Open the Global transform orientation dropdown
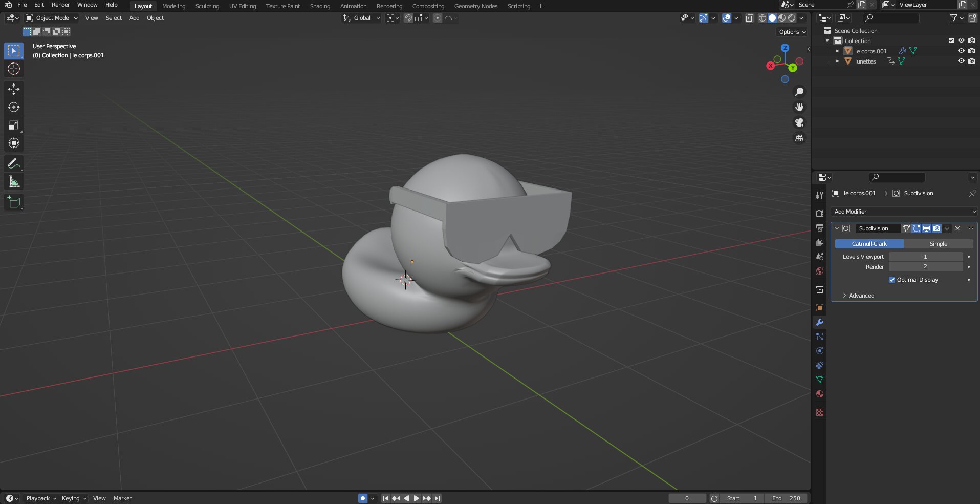Screen dimensions: 980x504 [x=361, y=18]
